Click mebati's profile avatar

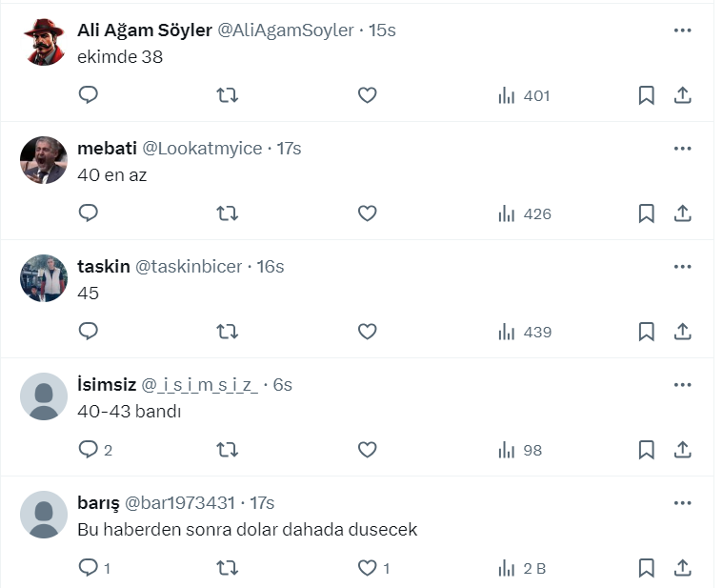click(x=44, y=160)
